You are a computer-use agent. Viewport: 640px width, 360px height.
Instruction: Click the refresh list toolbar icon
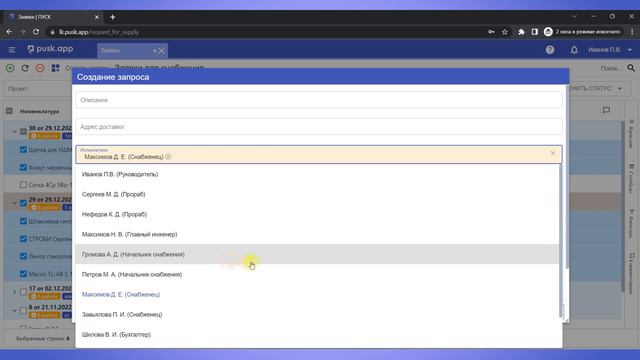pos(25,68)
